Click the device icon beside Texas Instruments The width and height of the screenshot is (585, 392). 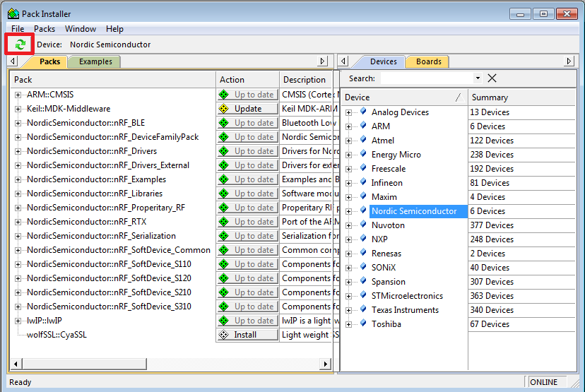(363, 309)
